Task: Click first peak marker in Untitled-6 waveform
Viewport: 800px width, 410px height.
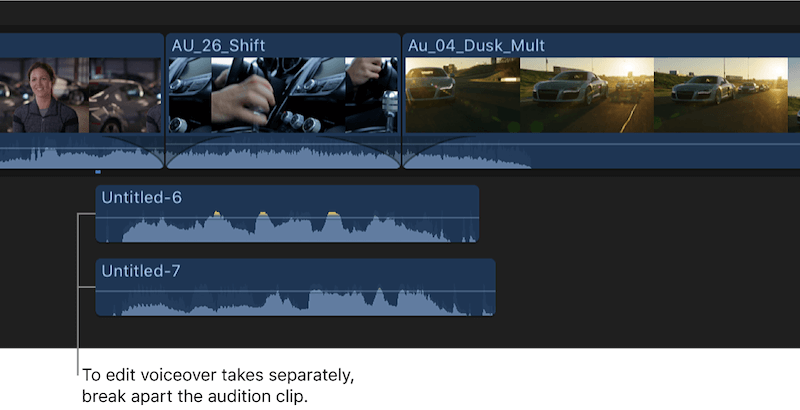Action: point(217,214)
